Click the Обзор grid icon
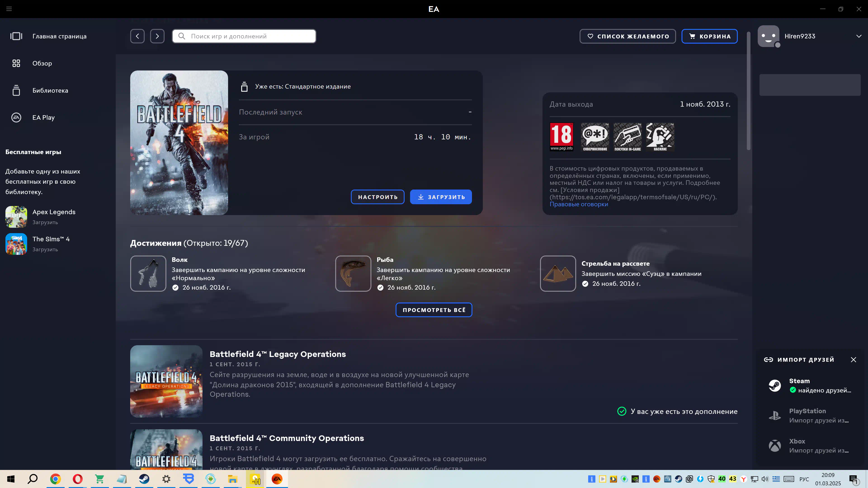The image size is (868, 488). point(16,63)
